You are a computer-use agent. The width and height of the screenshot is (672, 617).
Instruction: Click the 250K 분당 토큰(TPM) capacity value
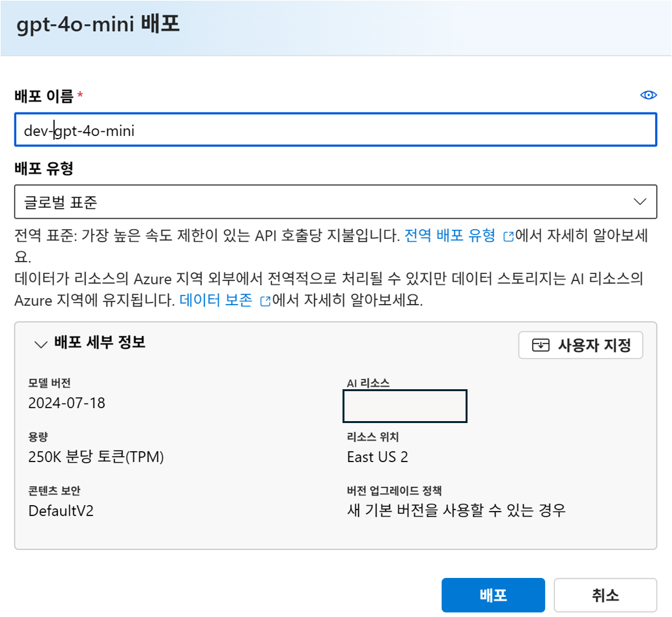point(96,457)
